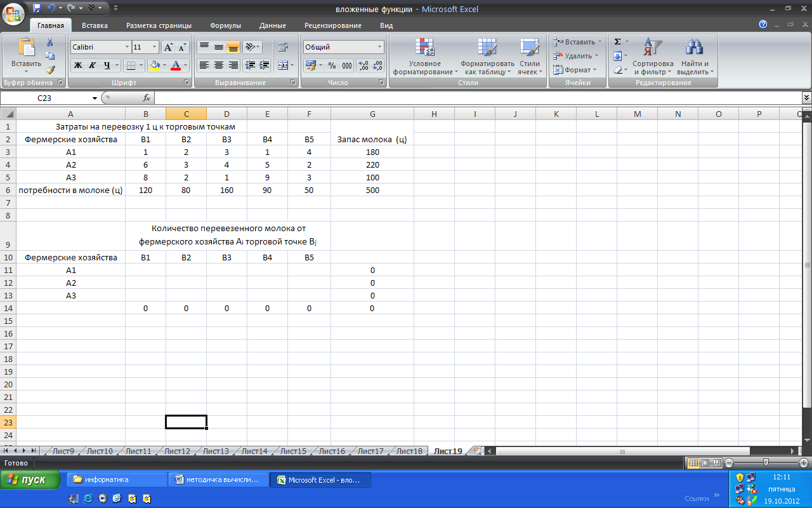Image resolution: width=812 pixels, height=508 pixels.
Task: Click the Формат cells button
Action: [x=574, y=70]
